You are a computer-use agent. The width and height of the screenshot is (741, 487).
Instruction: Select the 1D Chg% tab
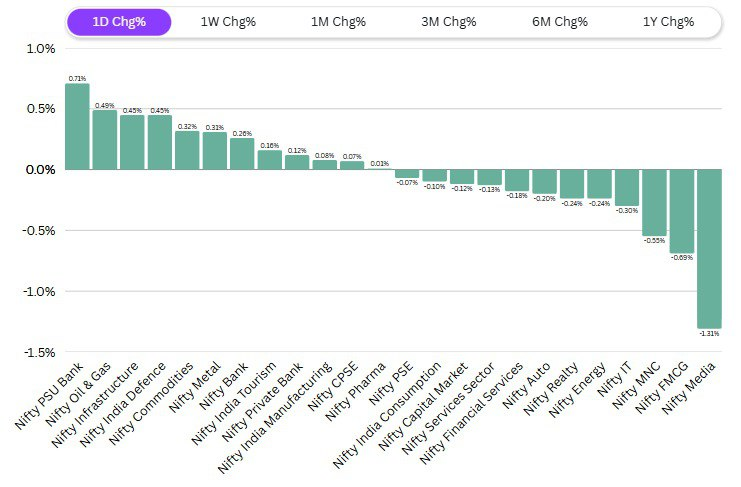click(119, 22)
